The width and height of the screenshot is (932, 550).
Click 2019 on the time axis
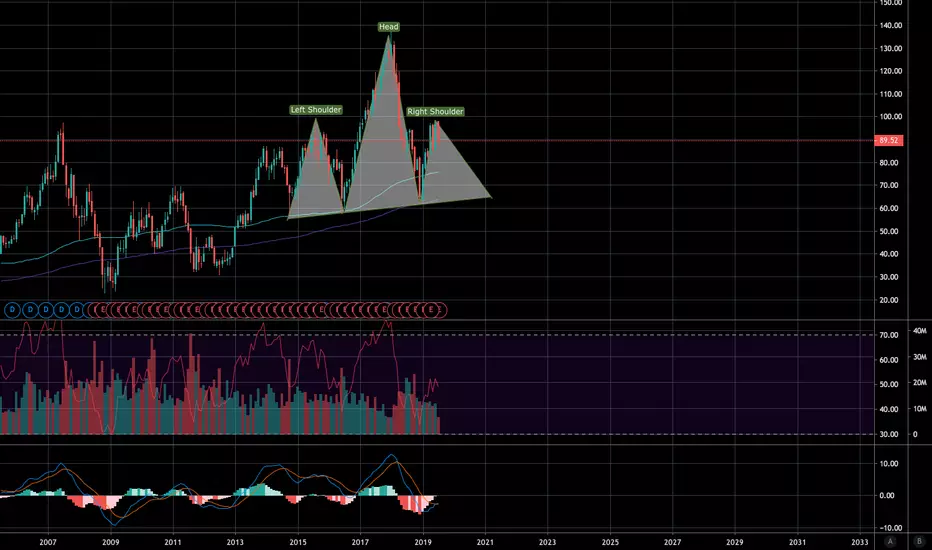click(423, 542)
